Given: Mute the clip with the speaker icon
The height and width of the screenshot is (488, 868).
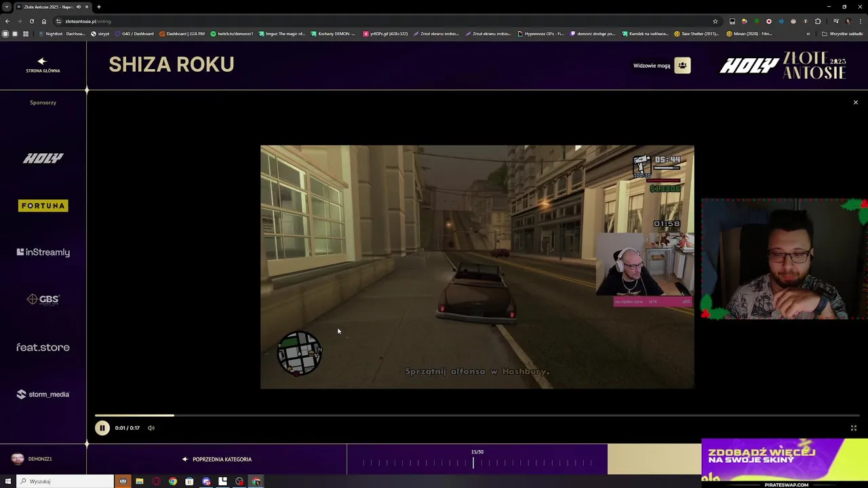Looking at the screenshot, I should tap(151, 428).
